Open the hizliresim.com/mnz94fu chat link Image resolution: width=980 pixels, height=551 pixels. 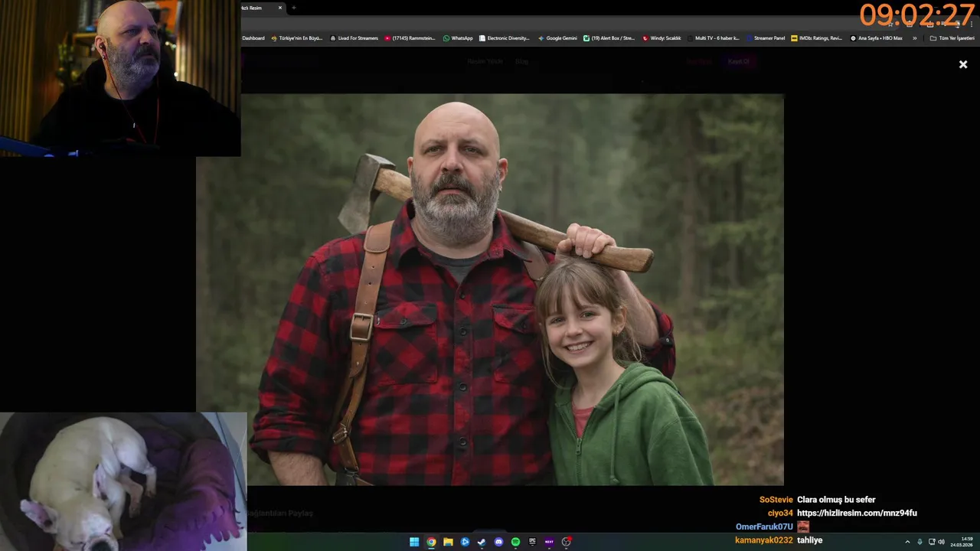coord(857,513)
